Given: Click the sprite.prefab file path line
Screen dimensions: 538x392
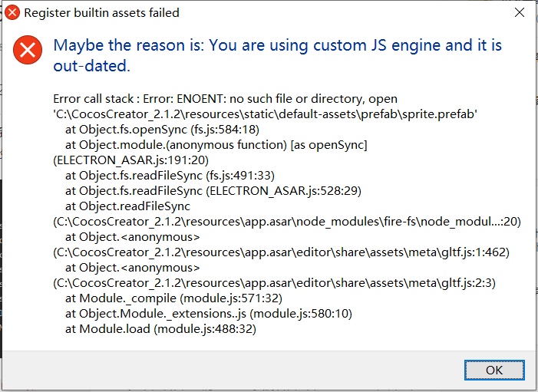Looking at the screenshot, I should (266, 115).
